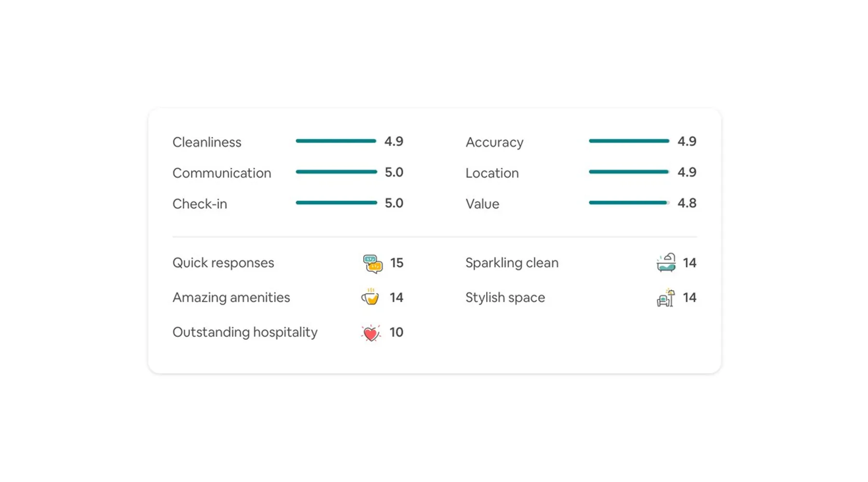Click the Location rating bar
The image size is (868, 482).
(x=629, y=172)
